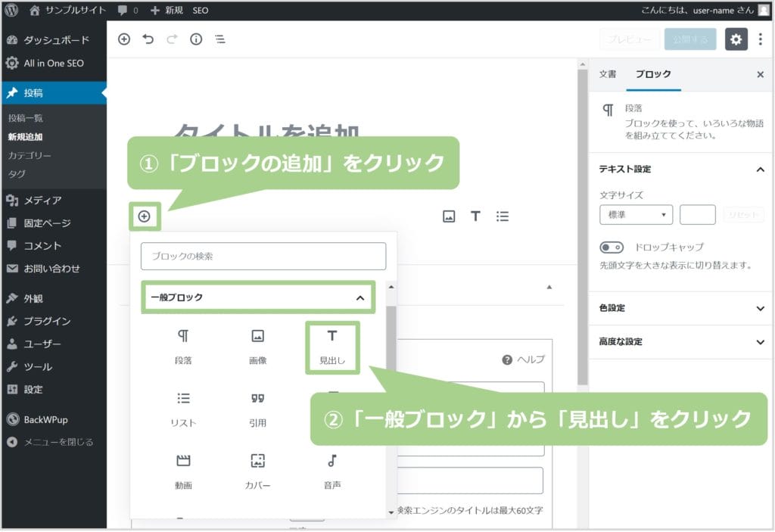This screenshot has width=775, height=532.
Task: Add a カバー cover block
Action: point(257,471)
